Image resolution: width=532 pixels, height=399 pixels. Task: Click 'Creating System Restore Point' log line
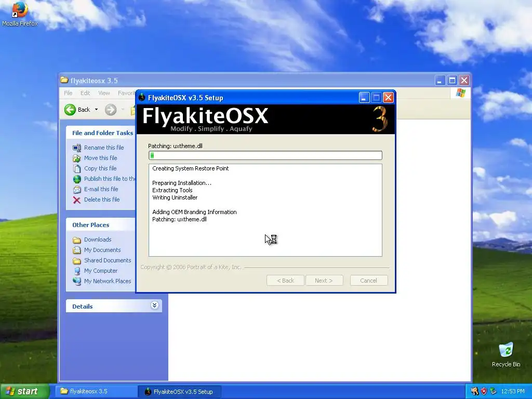(x=190, y=169)
